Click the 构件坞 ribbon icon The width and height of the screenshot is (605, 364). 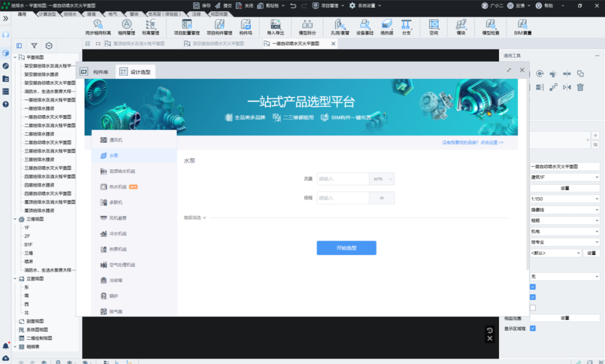point(246,27)
